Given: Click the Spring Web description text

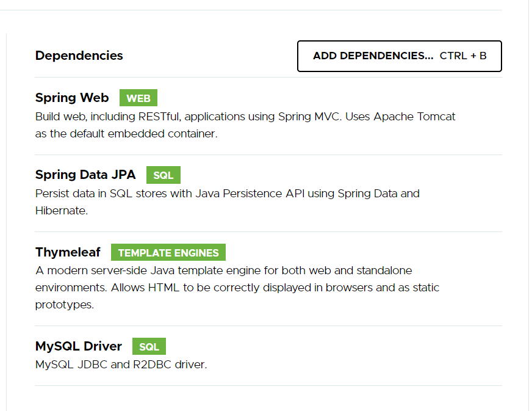Looking at the screenshot, I should [244, 125].
